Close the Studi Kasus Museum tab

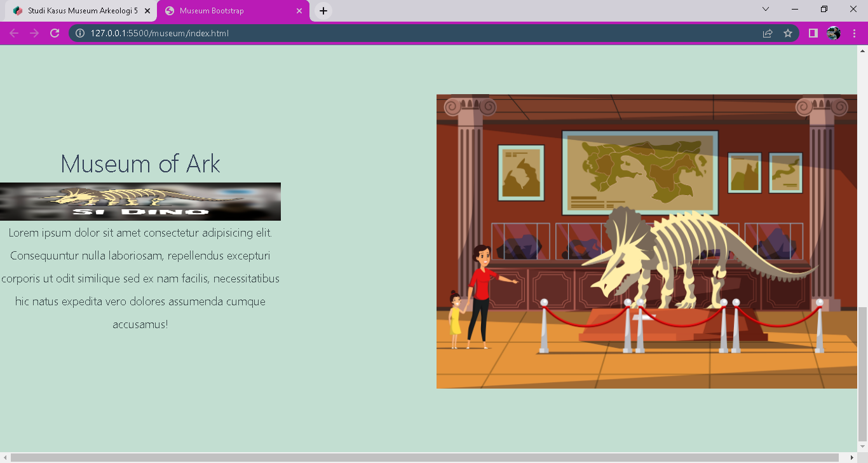[x=147, y=11]
